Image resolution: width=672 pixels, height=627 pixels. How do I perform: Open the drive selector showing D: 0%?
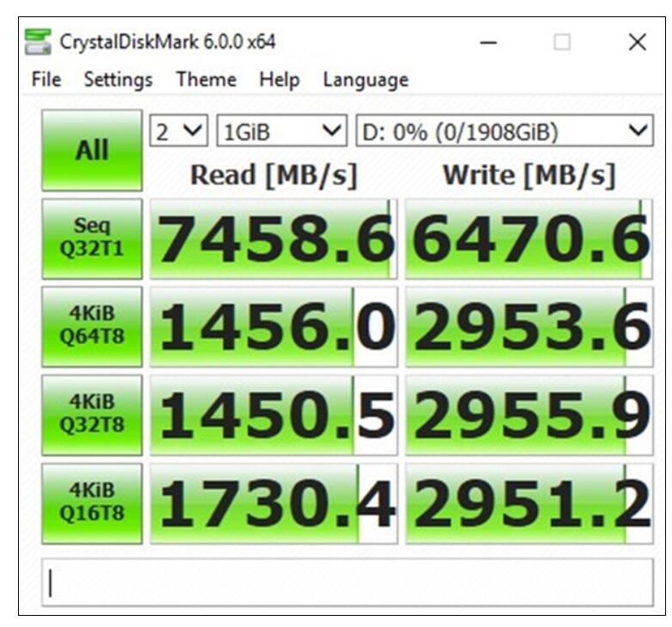504,131
